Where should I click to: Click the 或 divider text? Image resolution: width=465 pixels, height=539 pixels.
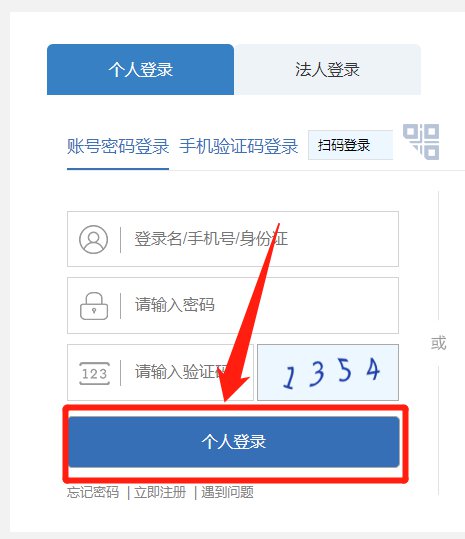point(439,343)
